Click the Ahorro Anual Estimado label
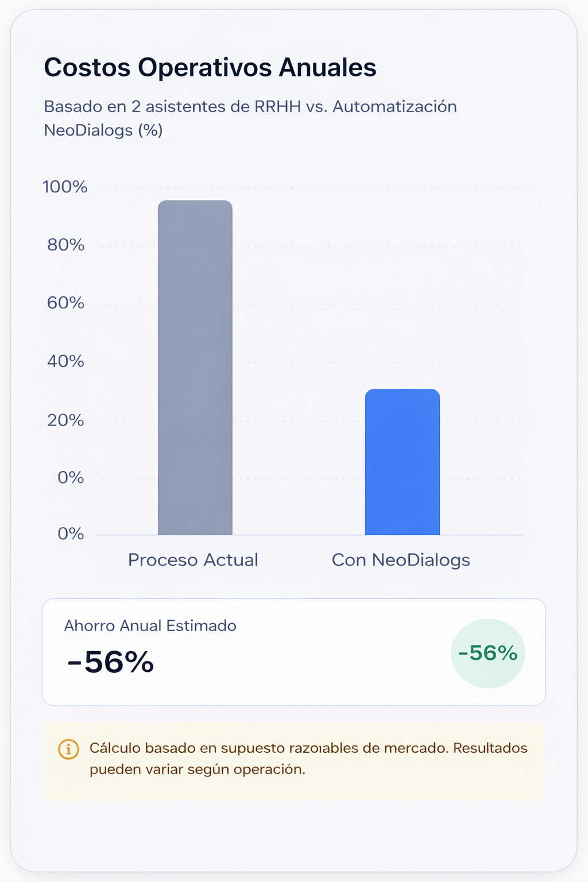588x882 pixels. 150,625
